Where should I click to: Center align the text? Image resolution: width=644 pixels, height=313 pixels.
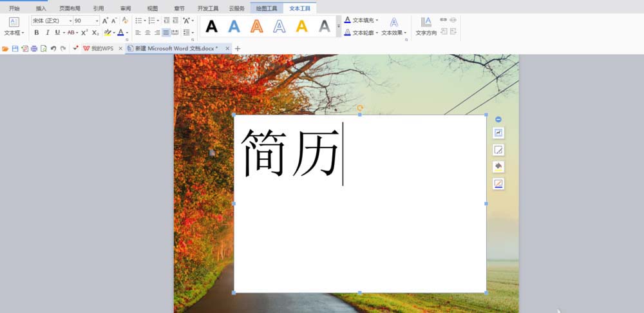point(147,32)
